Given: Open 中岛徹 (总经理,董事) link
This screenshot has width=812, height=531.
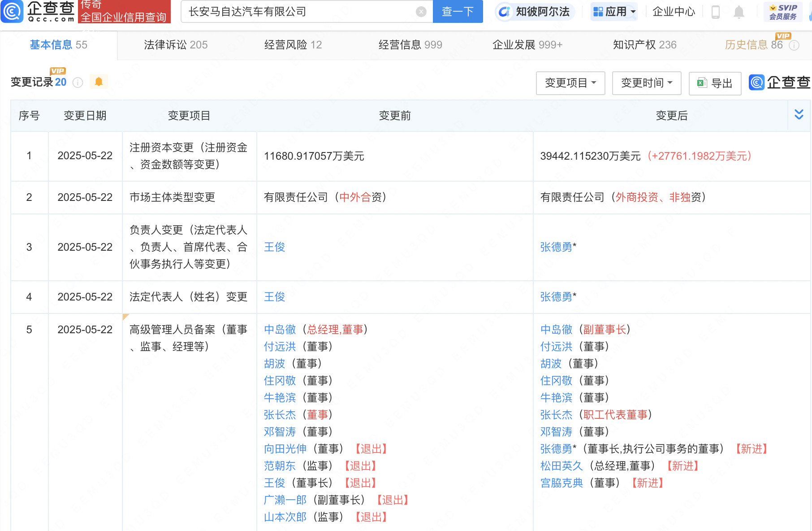Looking at the screenshot, I should (x=280, y=330).
